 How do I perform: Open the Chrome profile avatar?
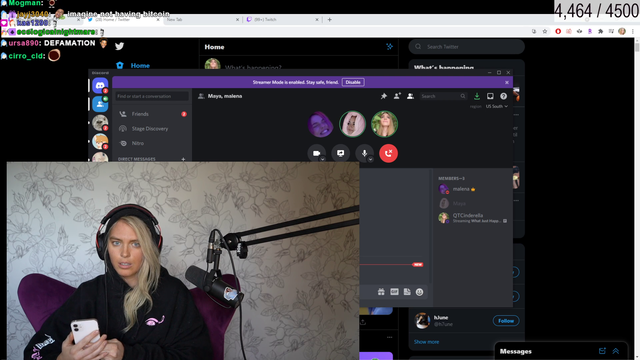[622, 31]
